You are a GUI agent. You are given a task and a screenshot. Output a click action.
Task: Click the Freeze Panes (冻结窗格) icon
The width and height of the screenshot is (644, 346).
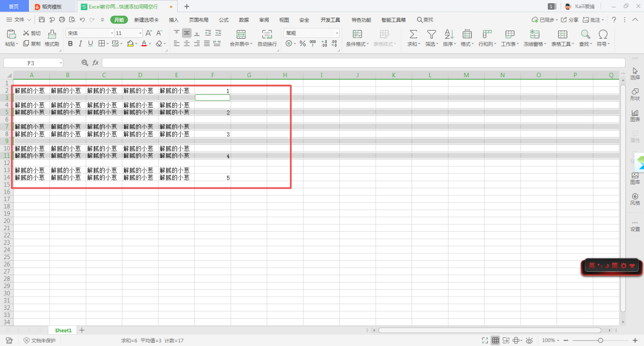(x=534, y=34)
